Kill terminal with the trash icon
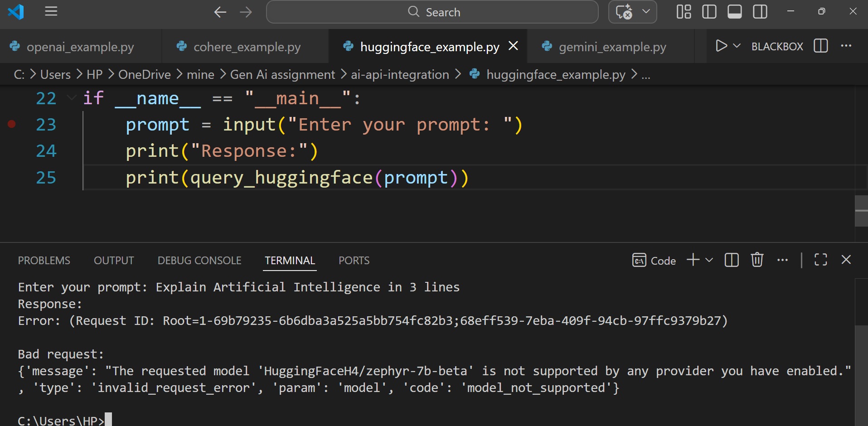Image resolution: width=868 pixels, height=426 pixels. [x=757, y=260]
